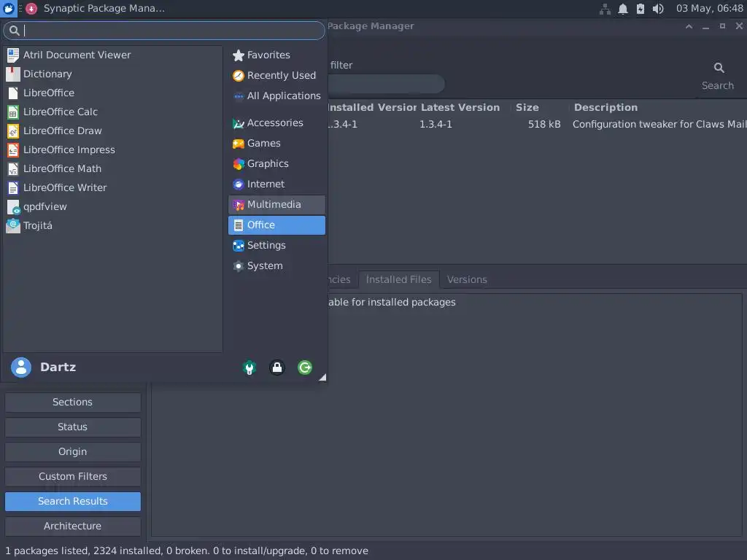Screen dimensions: 747x560
Task: Open the System category
Action: pos(276,266)
